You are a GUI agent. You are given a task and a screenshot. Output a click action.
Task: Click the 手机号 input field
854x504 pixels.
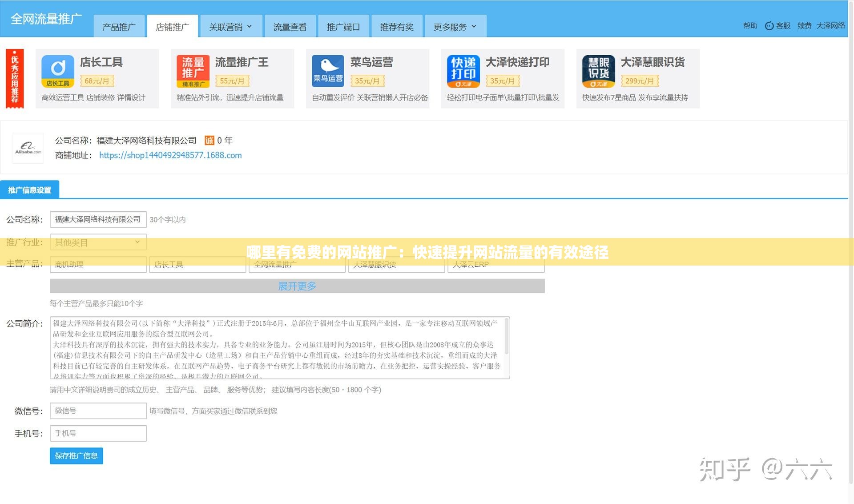pos(98,433)
